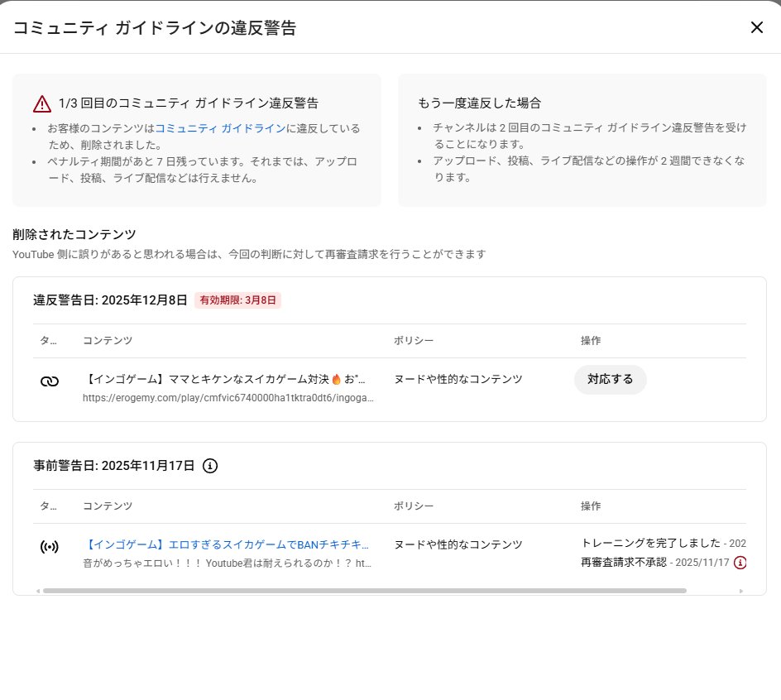This screenshot has width=781, height=700.
Task: Click the コンテンツ column header in the strike table
Action: point(108,341)
